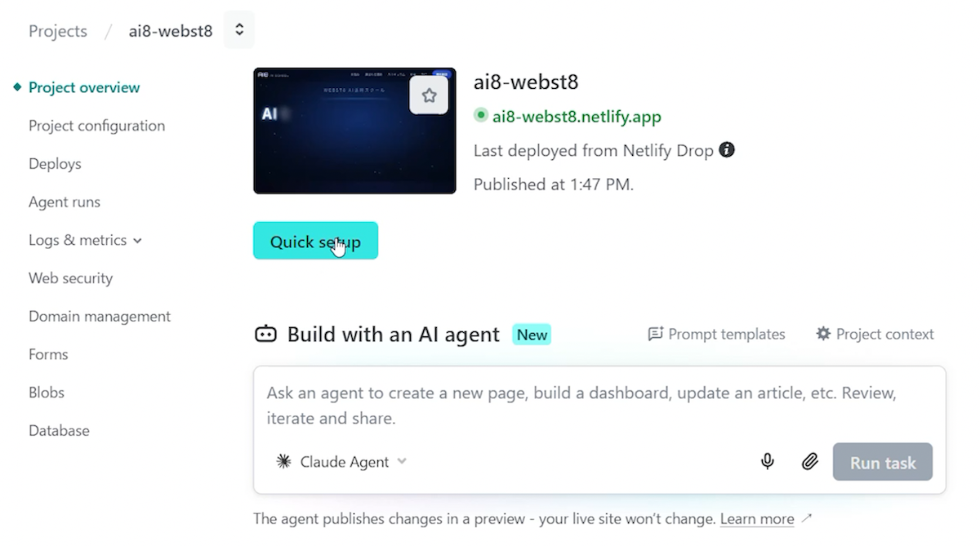This screenshot has height=546, width=980.
Task: Open the ai8-webst8.netlify.app link
Action: 577,116
